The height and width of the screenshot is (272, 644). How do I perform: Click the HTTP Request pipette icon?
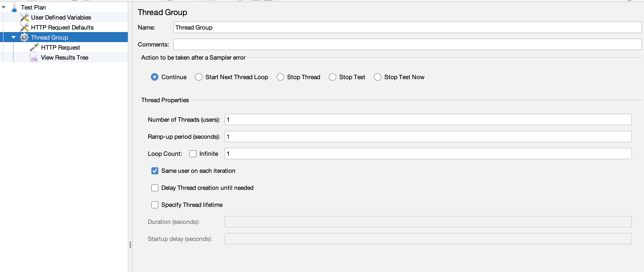[34, 47]
